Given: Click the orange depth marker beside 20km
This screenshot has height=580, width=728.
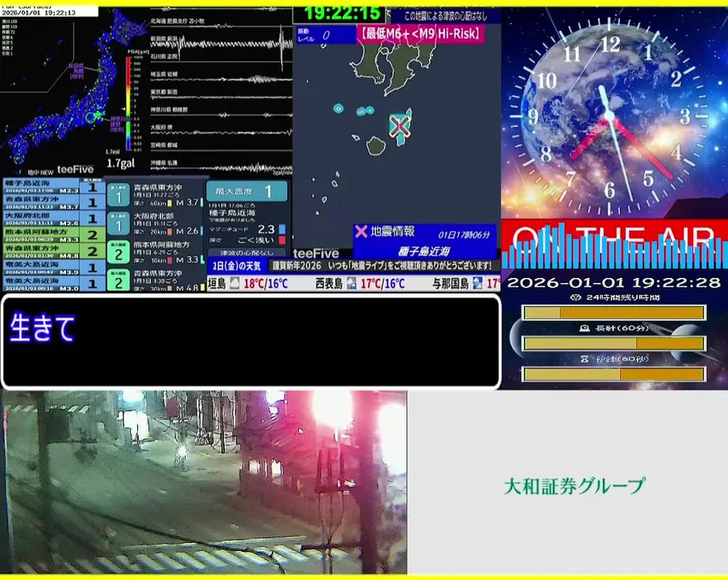Looking at the screenshot, I should 169,231.
